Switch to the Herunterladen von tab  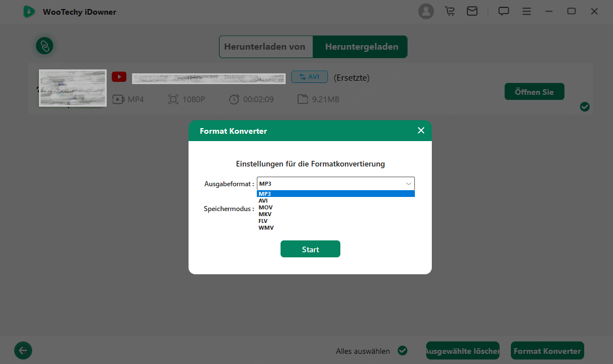click(x=265, y=47)
